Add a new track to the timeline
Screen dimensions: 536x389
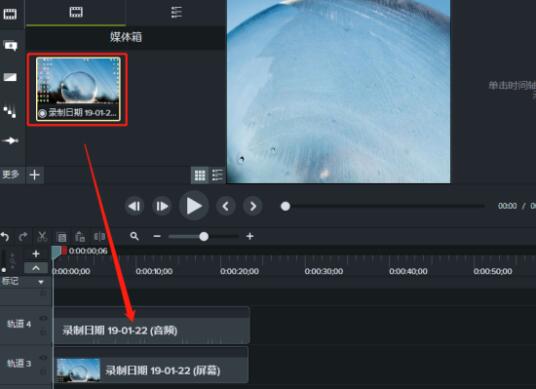(x=36, y=254)
